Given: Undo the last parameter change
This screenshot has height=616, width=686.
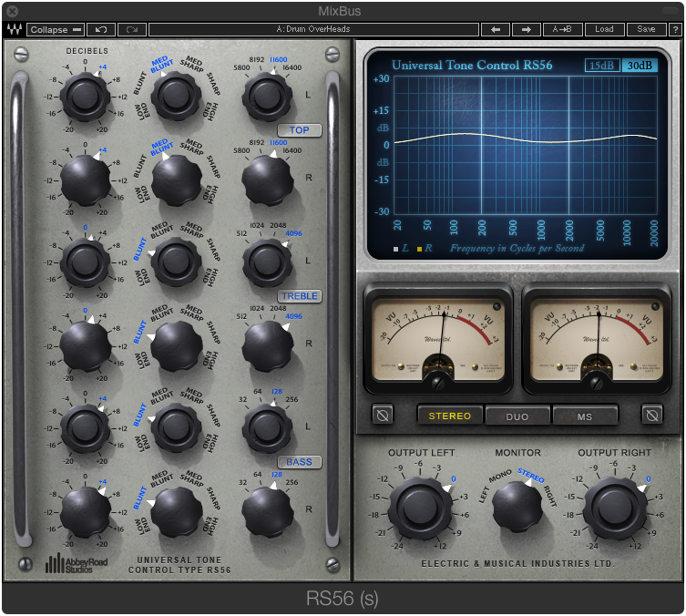Looking at the screenshot, I should tap(101, 29).
